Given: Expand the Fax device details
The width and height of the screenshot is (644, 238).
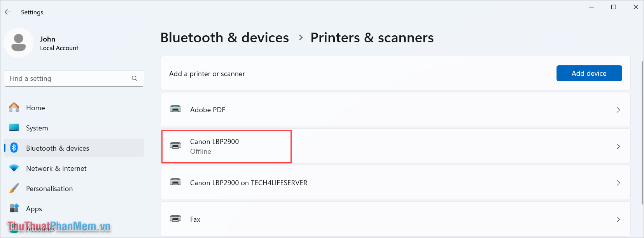Looking at the screenshot, I should coord(618,219).
